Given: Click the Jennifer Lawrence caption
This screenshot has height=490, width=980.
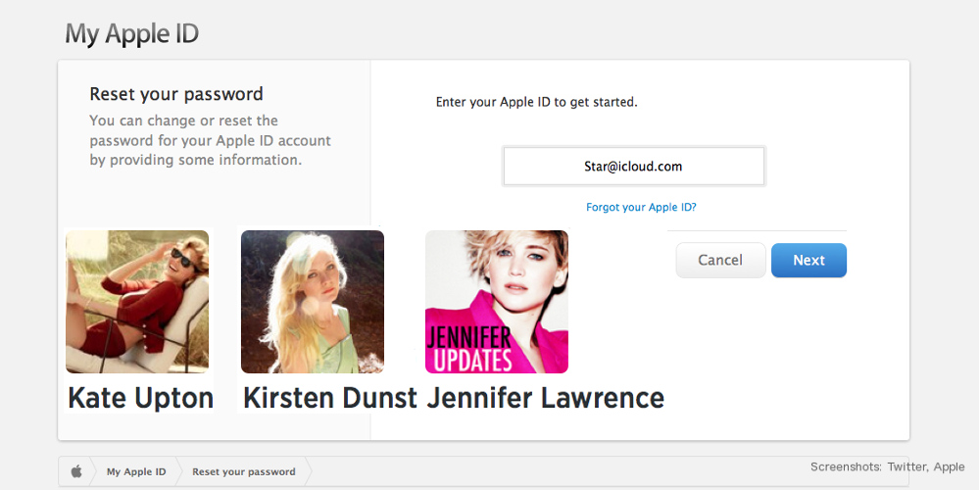Looking at the screenshot, I should click(x=545, y=398).
